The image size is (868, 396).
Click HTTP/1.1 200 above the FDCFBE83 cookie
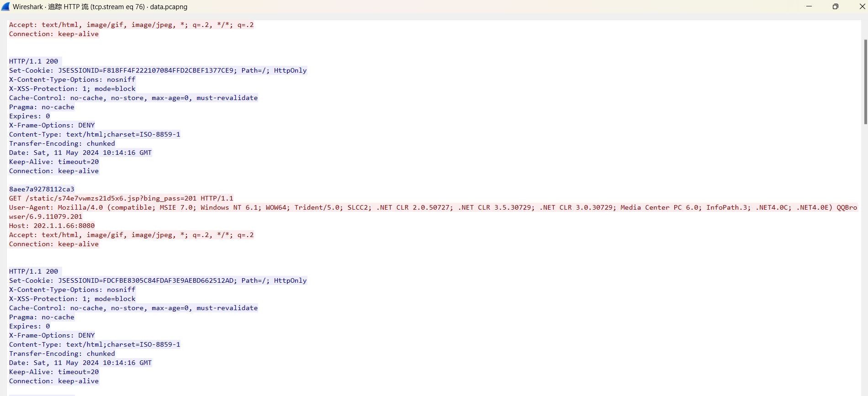(34, 271)
